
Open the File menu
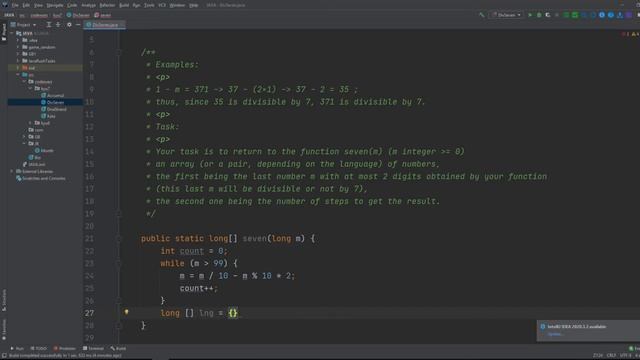point(15,5)
